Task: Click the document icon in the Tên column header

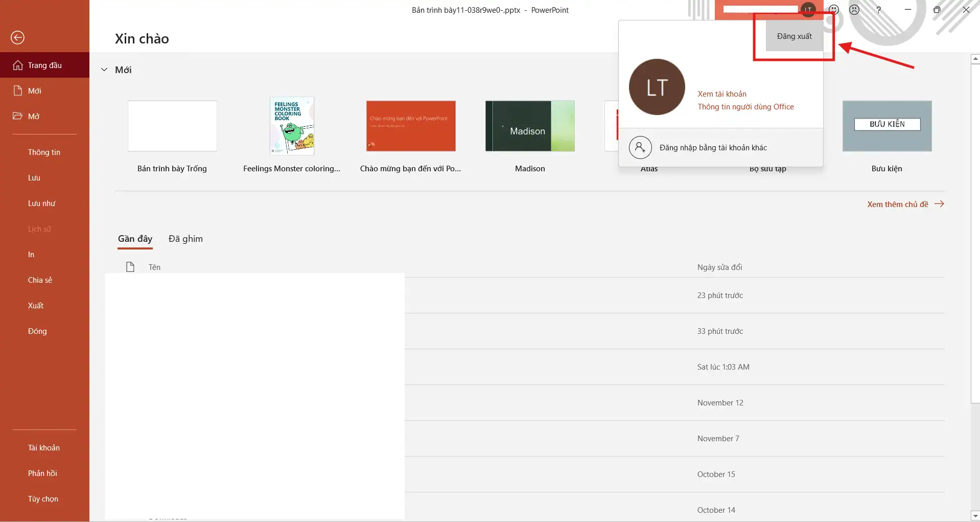Action: coord(130,267)
